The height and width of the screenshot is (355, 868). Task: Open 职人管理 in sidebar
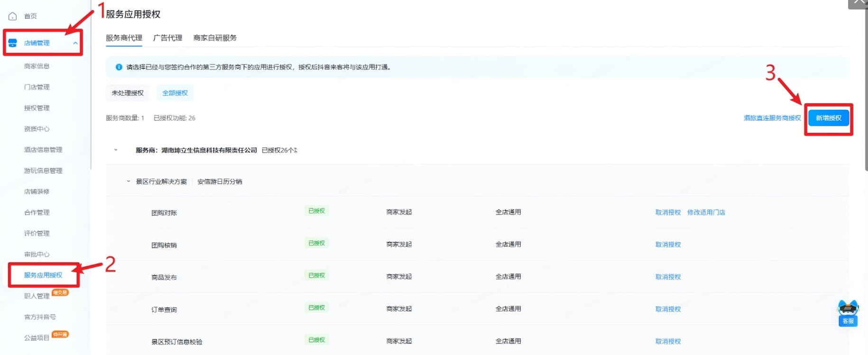pyautogui.click(x=37, y=296)
